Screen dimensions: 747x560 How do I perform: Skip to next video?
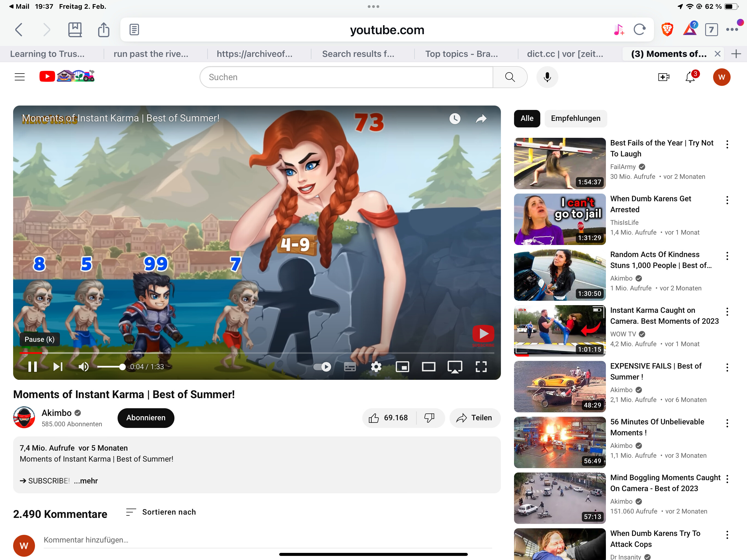58,367
